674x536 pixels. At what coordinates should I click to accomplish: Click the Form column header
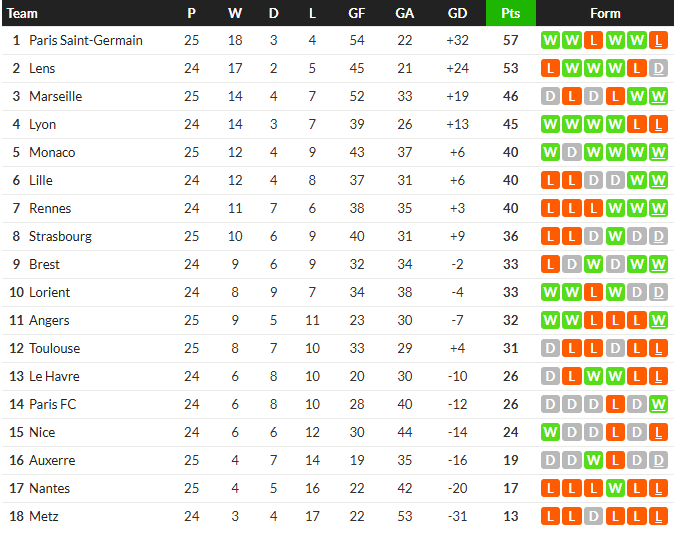tap(605, 13)
